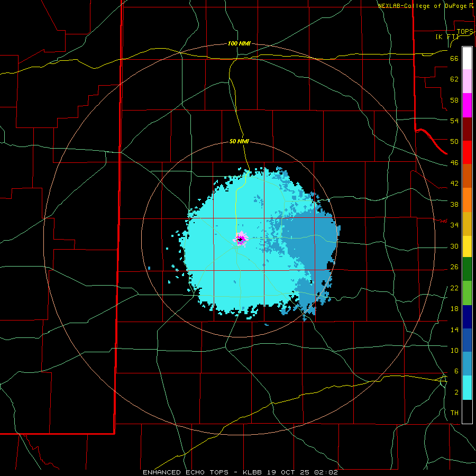Click the "TH" threshold label
The height and width of the screenshot is (476, 476).
coord(454,413)
